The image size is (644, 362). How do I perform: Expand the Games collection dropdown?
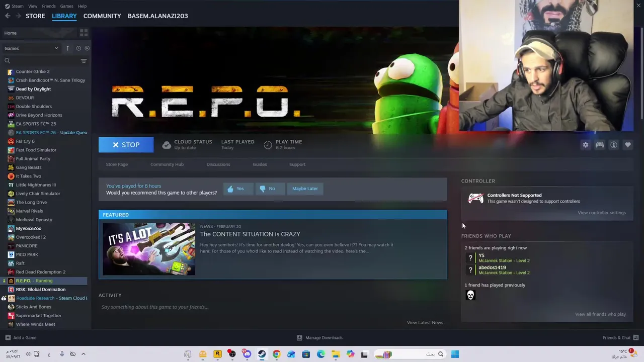pyautogui.click(x=31, y=48)
